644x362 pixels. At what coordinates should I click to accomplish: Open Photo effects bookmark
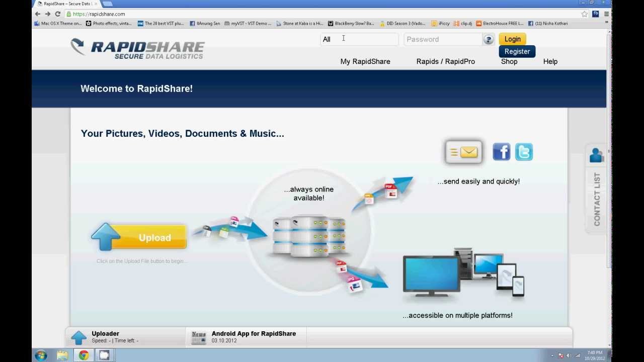(x=109, y=23)
